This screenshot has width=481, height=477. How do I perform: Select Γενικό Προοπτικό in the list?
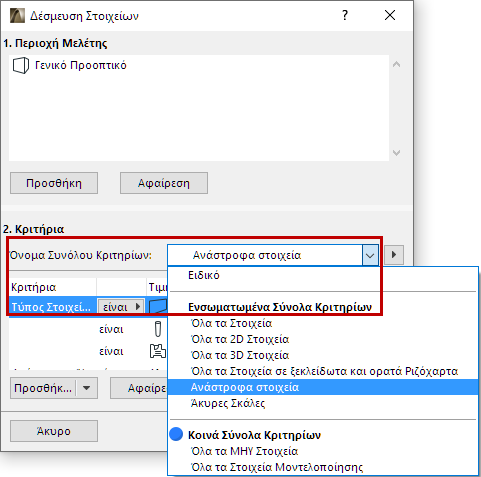(x=81, y=65)
